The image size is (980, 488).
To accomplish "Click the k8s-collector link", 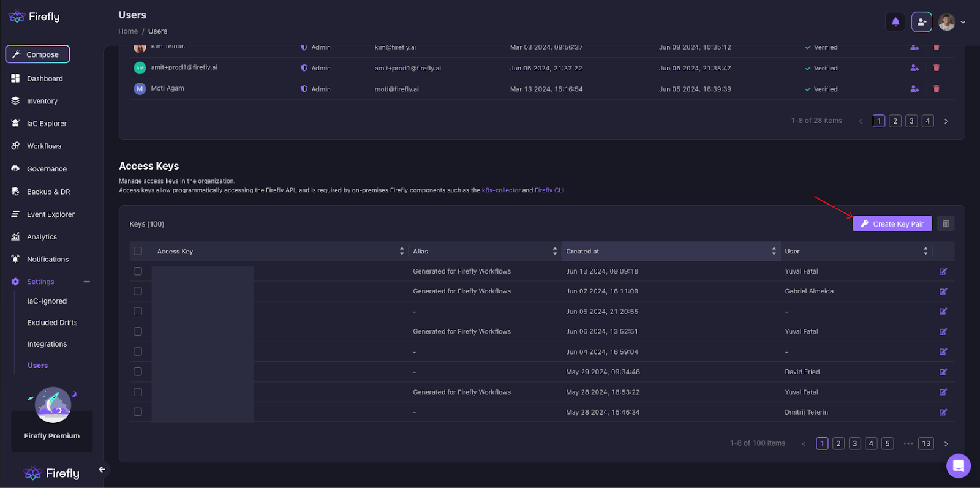I will click(x=501, y=190).
